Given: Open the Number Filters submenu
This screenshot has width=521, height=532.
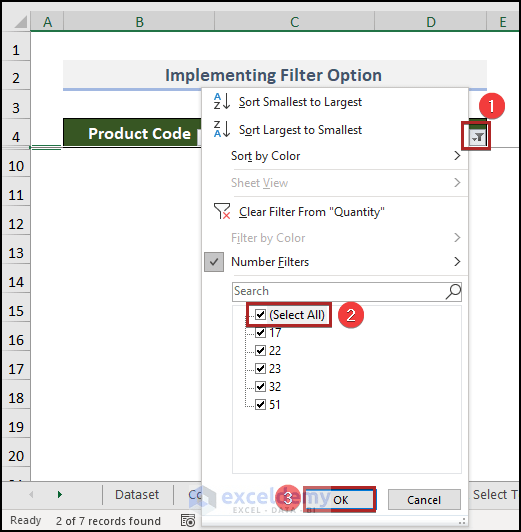Looking at the screenshot, I should [335, 262].
